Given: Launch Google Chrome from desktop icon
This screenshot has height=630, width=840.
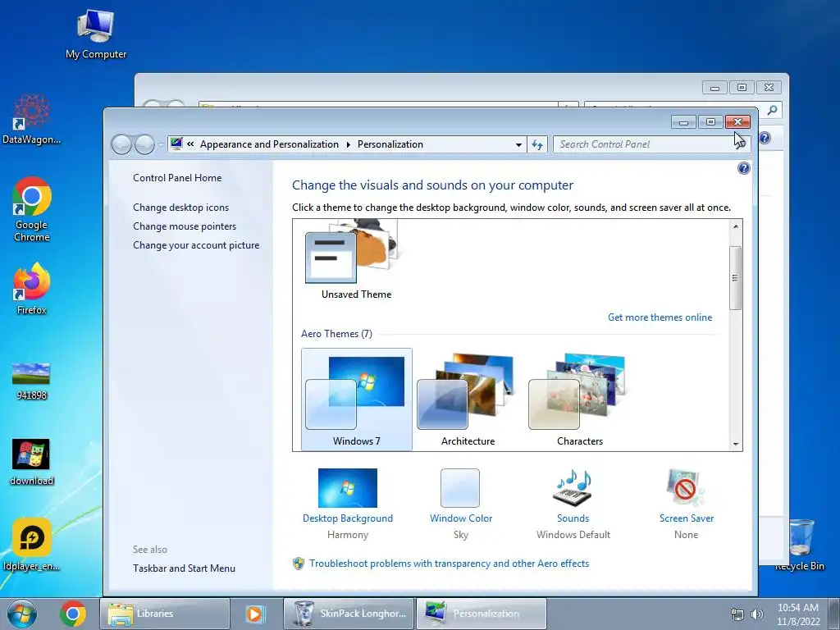Looking at the screenshot, I should pos(32,209).
